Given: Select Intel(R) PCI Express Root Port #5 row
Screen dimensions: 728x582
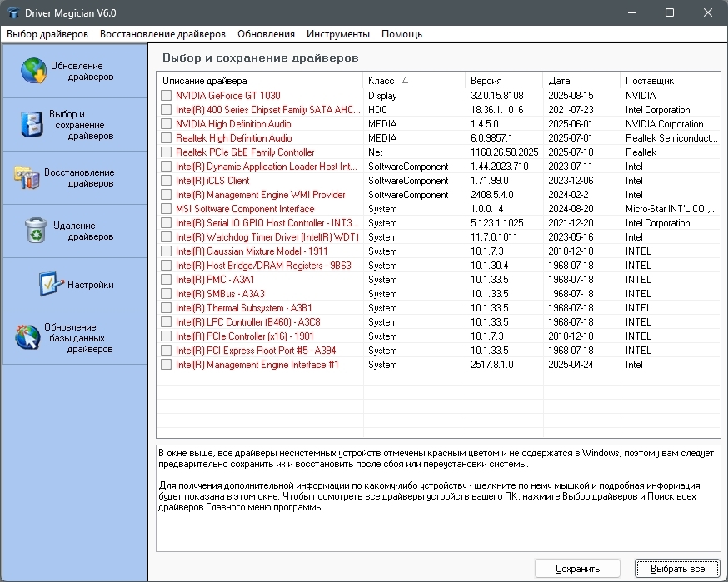Looking at the screenshot, I should click(438, 351).
